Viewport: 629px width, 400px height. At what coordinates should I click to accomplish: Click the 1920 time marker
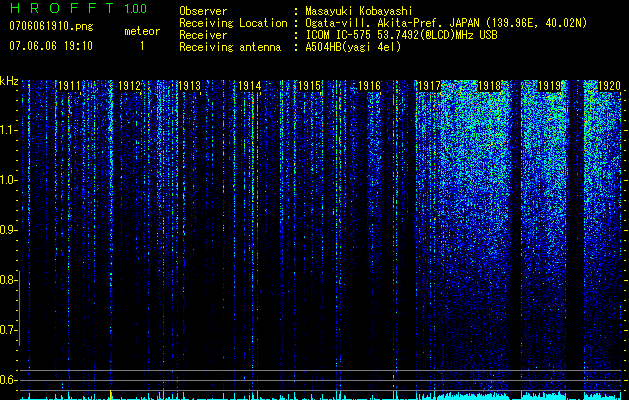pyautogui.click(x=610, y=86)
